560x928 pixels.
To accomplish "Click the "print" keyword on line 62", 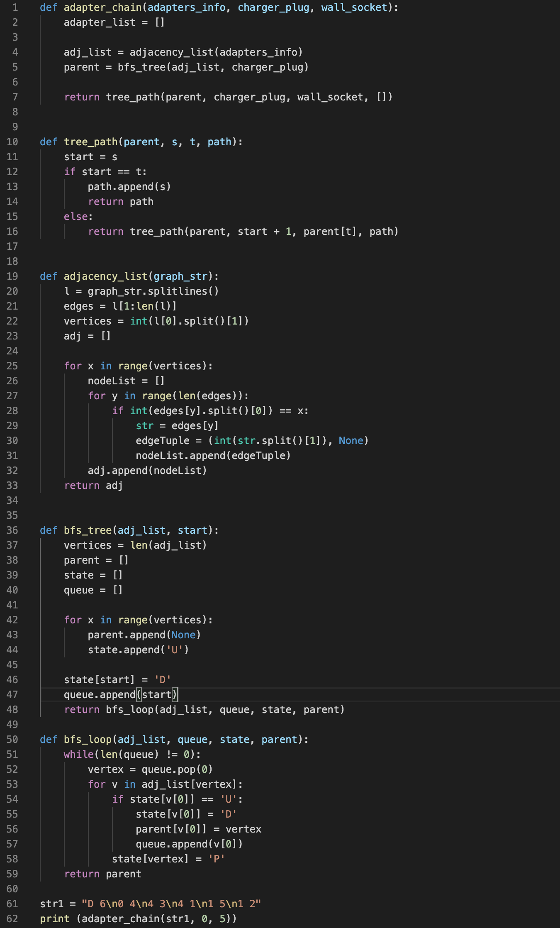I will (x=55, y=919).
